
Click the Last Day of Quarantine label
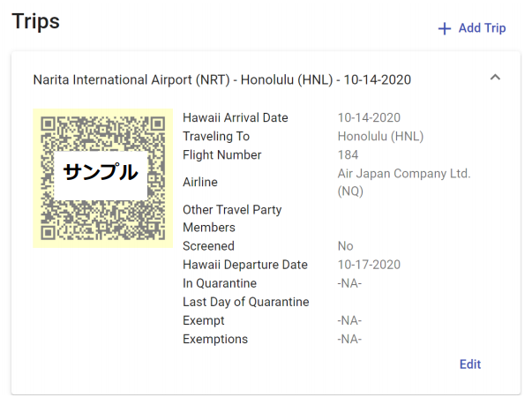click(x=245, y=302)
